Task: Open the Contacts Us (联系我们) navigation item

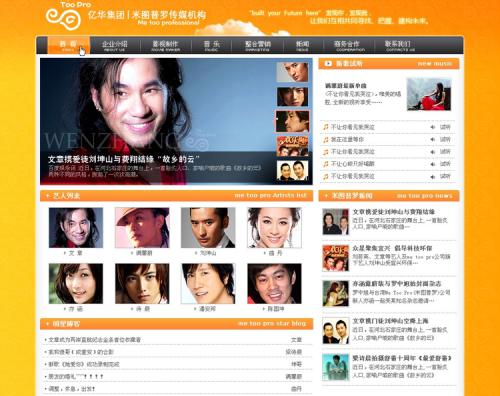Action: point(398,46)
